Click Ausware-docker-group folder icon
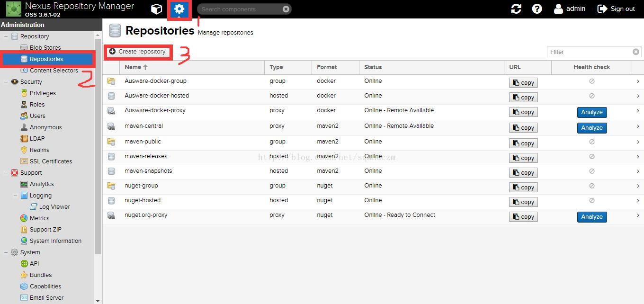644x304 pixels. pos(111,81)
